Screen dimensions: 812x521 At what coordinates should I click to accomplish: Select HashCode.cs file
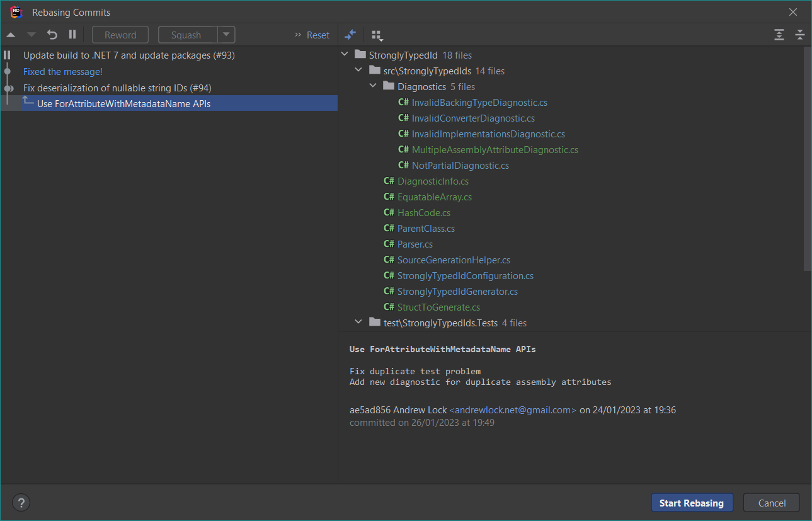[x=424, y=213]
